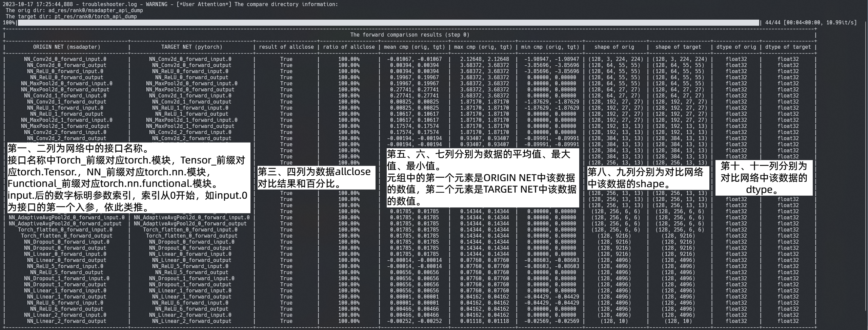Select NN_ReLU_6_forward_input.0 in the ORIGIN NET column
Viewport: 868px width, 330px height.
click(x=65, y=303)
